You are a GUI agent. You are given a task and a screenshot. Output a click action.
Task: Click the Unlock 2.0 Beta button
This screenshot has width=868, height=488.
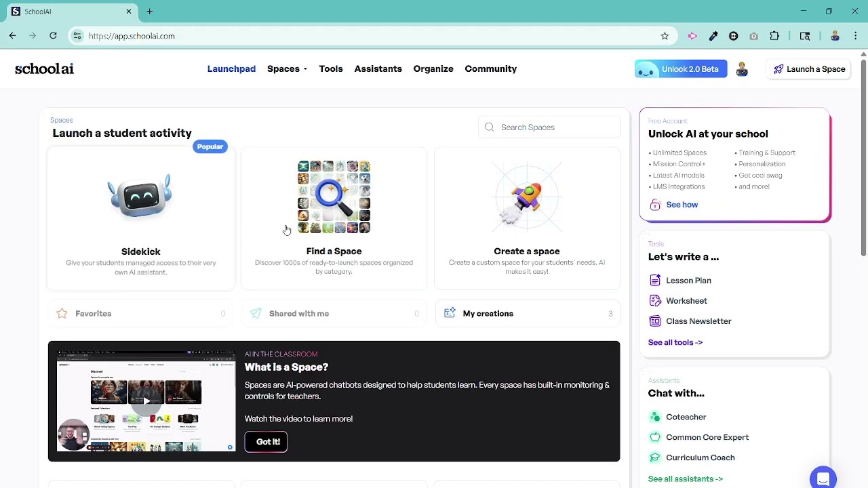point(681,69)
